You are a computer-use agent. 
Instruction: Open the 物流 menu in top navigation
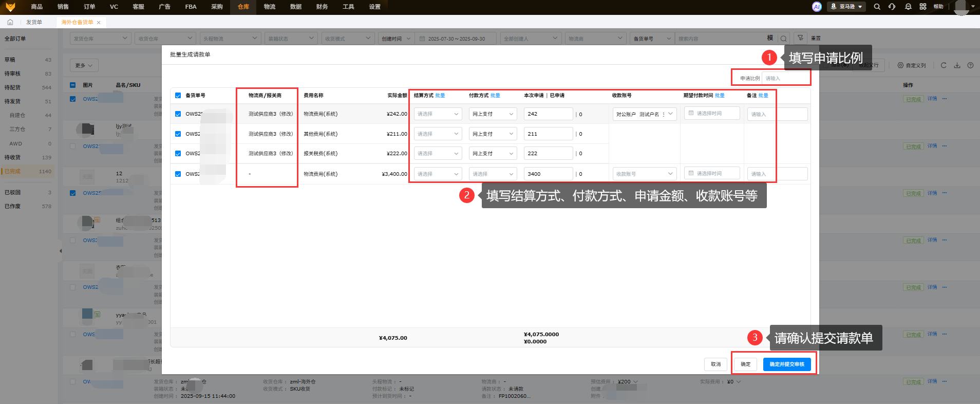coord(270,7)
